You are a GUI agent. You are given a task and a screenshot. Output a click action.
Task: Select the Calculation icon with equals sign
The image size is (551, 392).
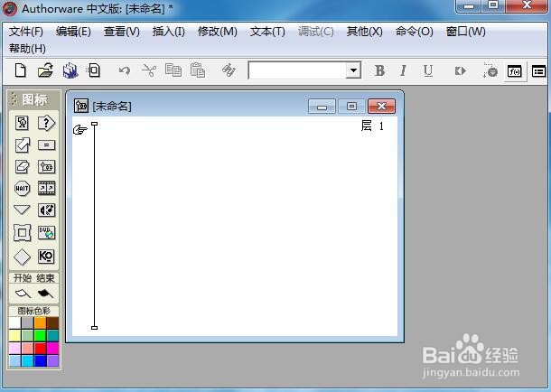[x=46, y=145]
